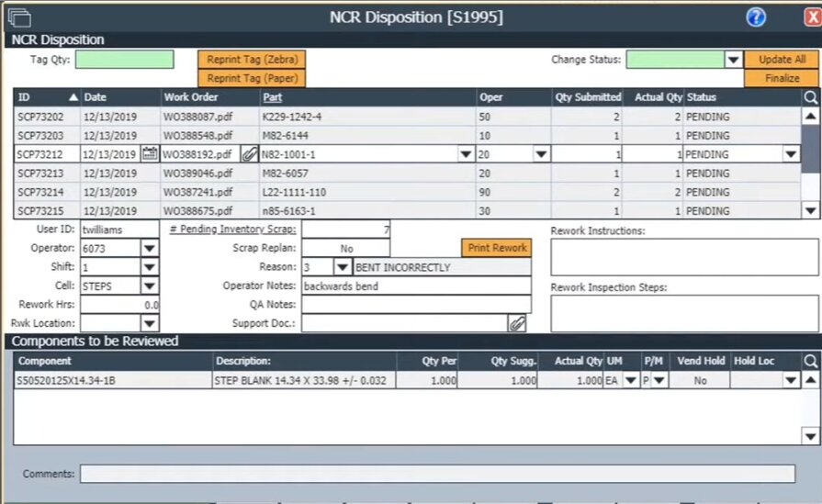The image size is (822, 504).
Task: Click the QA Notes field
Action: [x=416, y=305]
